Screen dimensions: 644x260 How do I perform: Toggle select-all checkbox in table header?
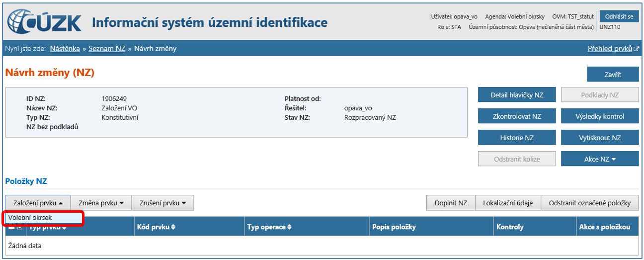coord(11,227)
